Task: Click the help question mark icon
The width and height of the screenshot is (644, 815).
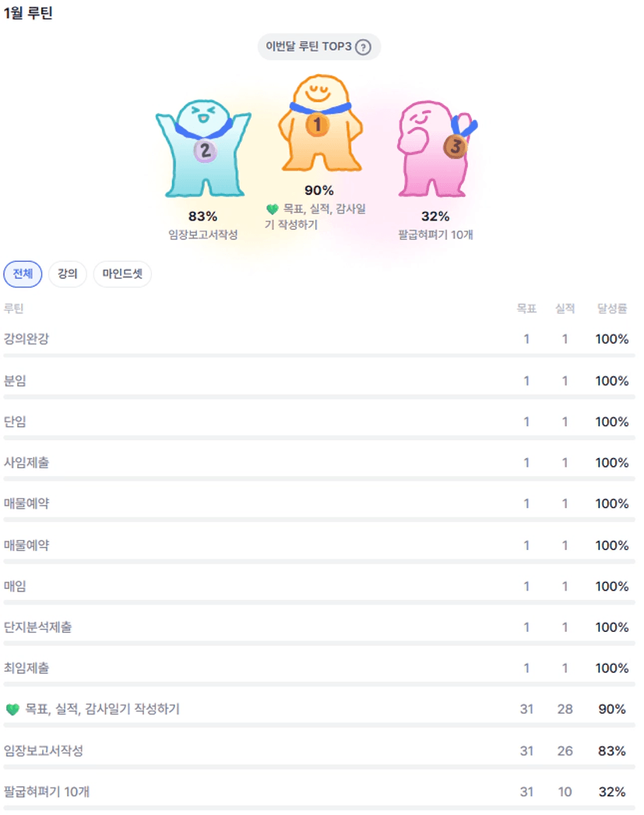Action: click(x=363, y=48)
